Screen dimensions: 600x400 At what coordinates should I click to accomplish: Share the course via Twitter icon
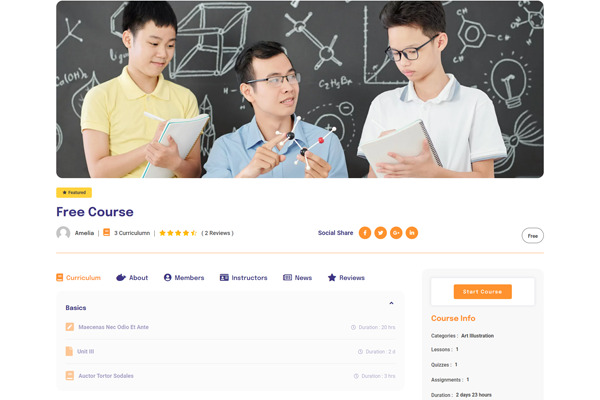[x=380, y=233]
